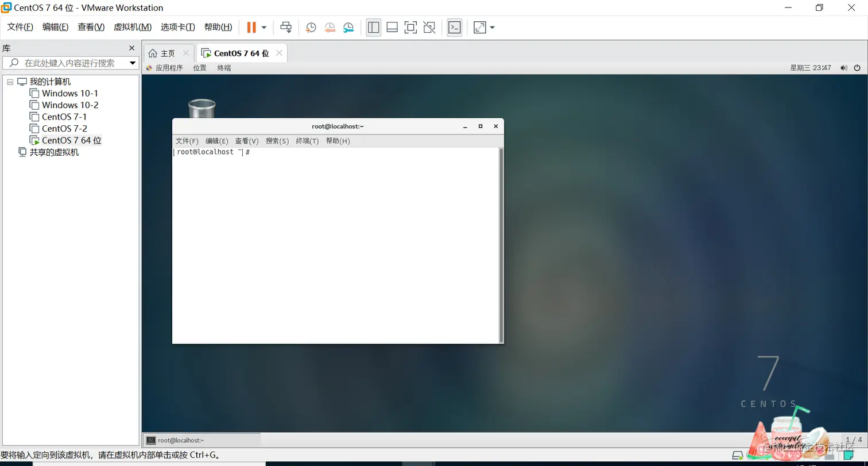Open the 帮助(H) menu in VMware
Image resolution: width=868 pixels, height=466 pixels.
218,27
